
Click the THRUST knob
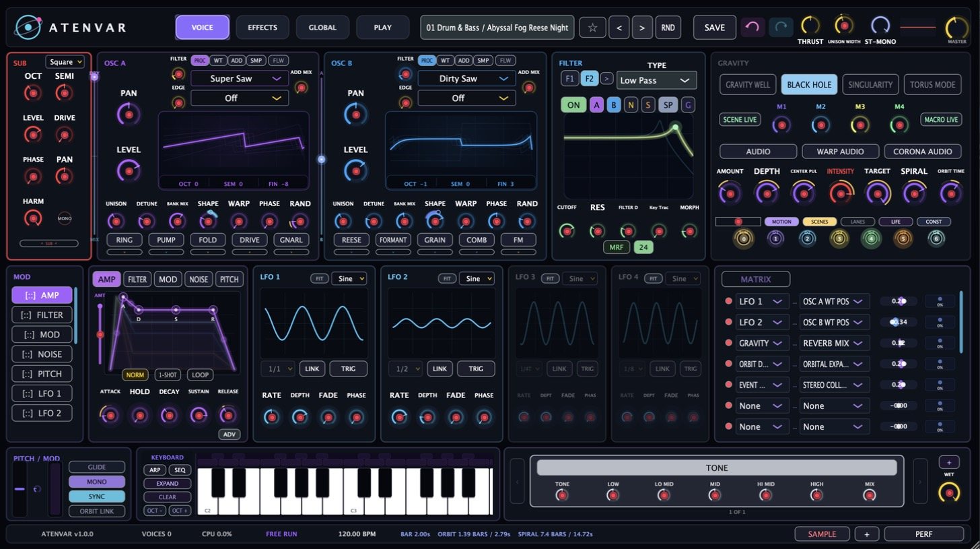coord(810,26)
